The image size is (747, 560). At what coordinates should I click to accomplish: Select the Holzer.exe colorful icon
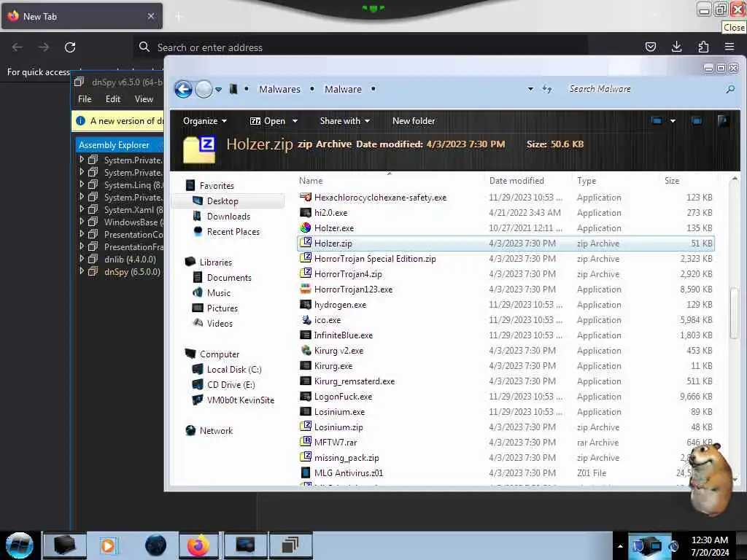pyautogui.click(x=306, y=227)
